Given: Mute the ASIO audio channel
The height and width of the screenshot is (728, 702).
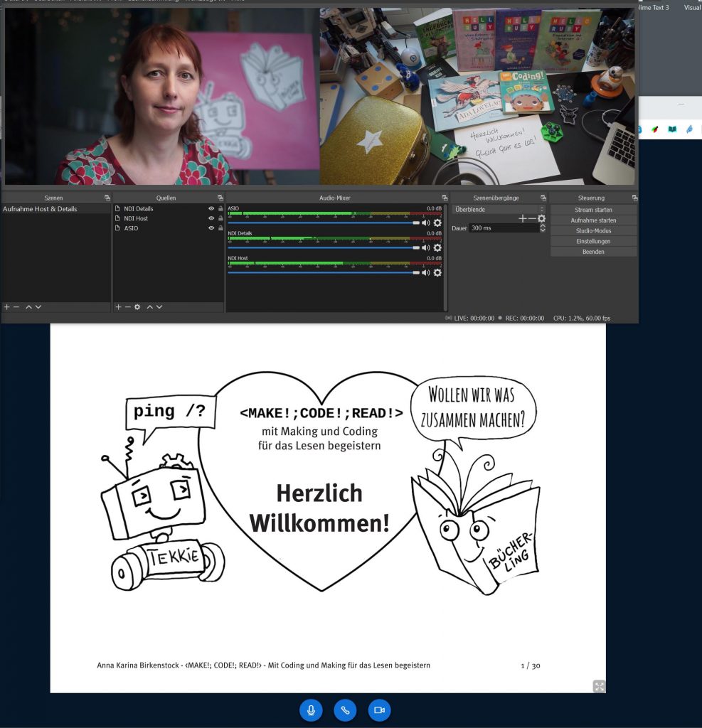Looking at the screenshot, I should (425, 223).
